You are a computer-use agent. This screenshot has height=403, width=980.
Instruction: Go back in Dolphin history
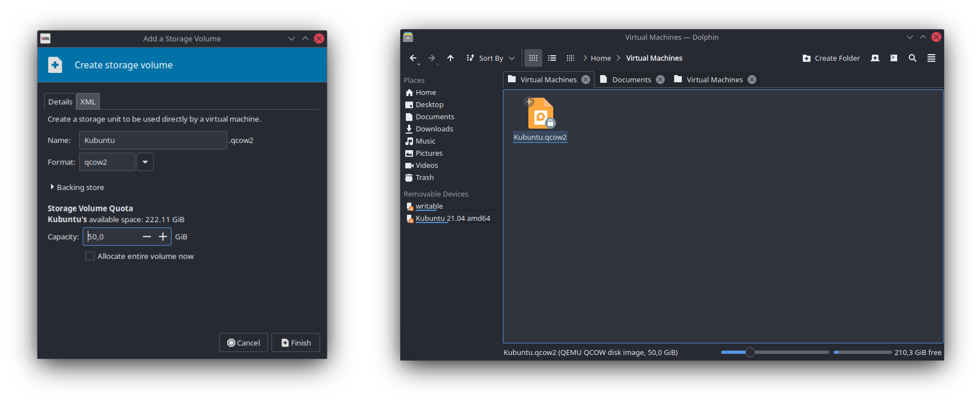pyautogui.click(x=413, y=58)
